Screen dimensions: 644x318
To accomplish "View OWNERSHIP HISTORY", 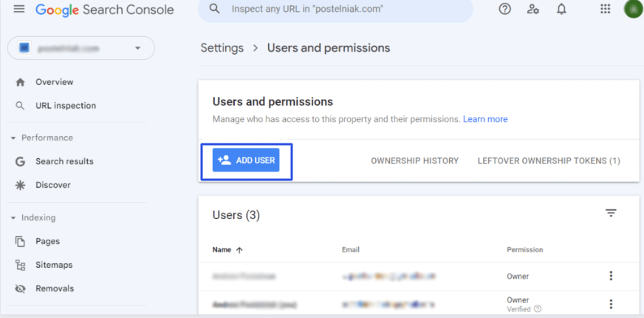I will [414, 160].
